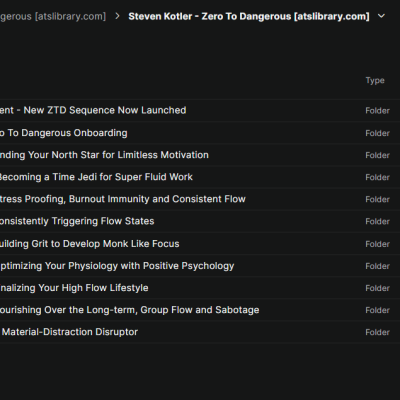Click Folder type cell of Time Jedi row
The image size is (400, 400).
click(377, 177)
